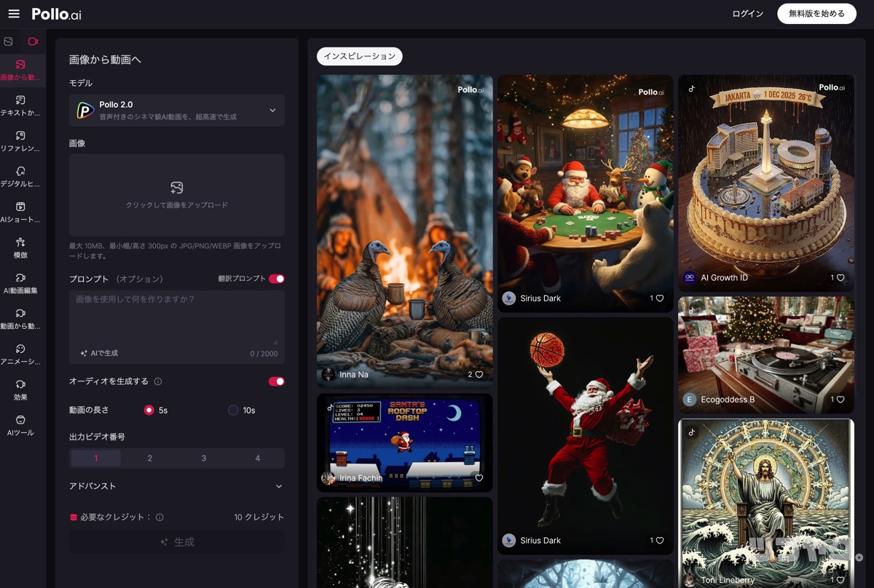This screenshot has width=874, height=588.
Task: Like the Inna Na turkey video
Action: pyautogui.click(x=479, y=375)
